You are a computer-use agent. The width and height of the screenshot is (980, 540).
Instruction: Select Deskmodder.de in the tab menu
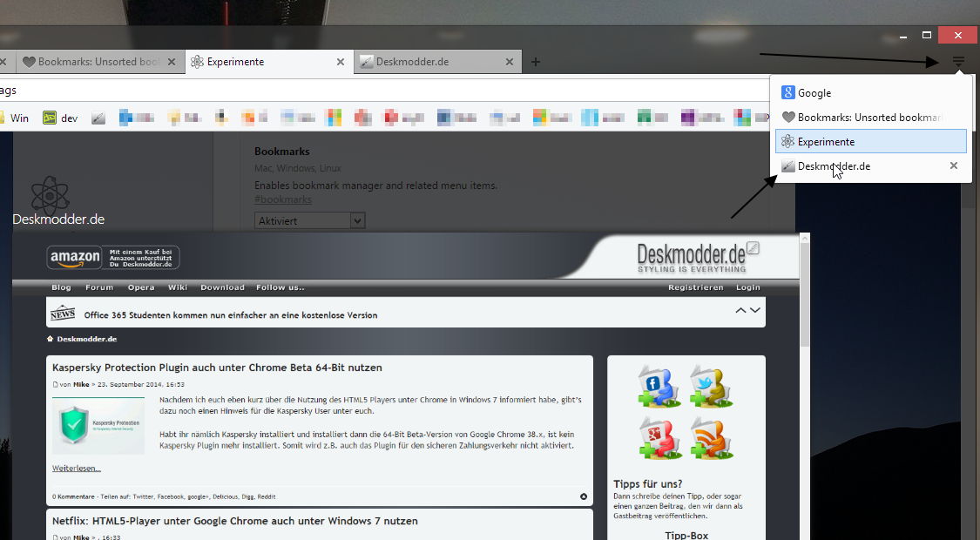click(870, 165)
